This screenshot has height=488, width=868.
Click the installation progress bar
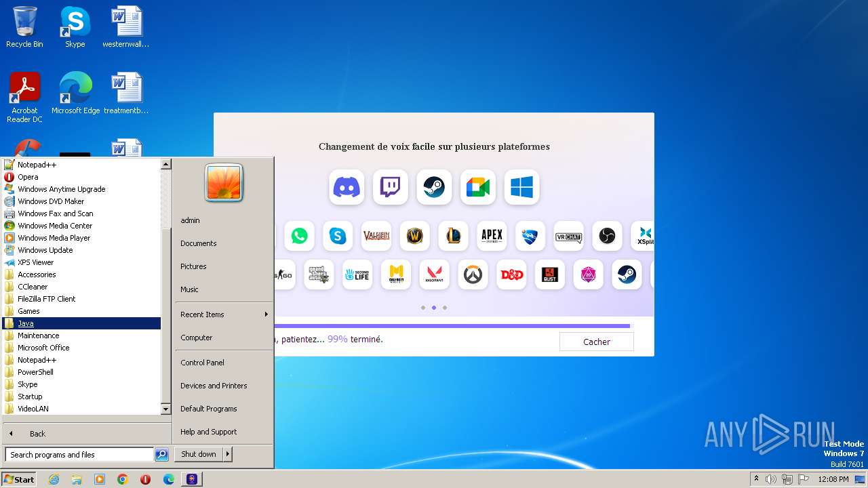tap(453, 326)
